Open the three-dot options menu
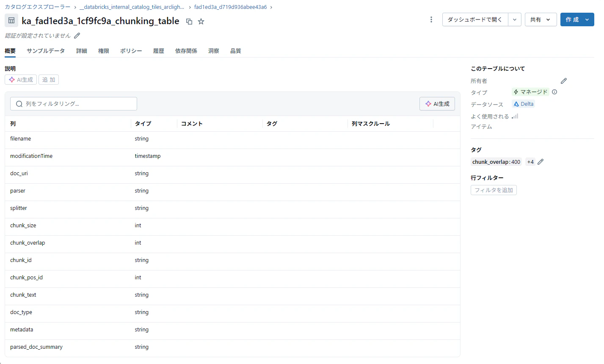This screenshot has width=604, height=364. point(431,19)
